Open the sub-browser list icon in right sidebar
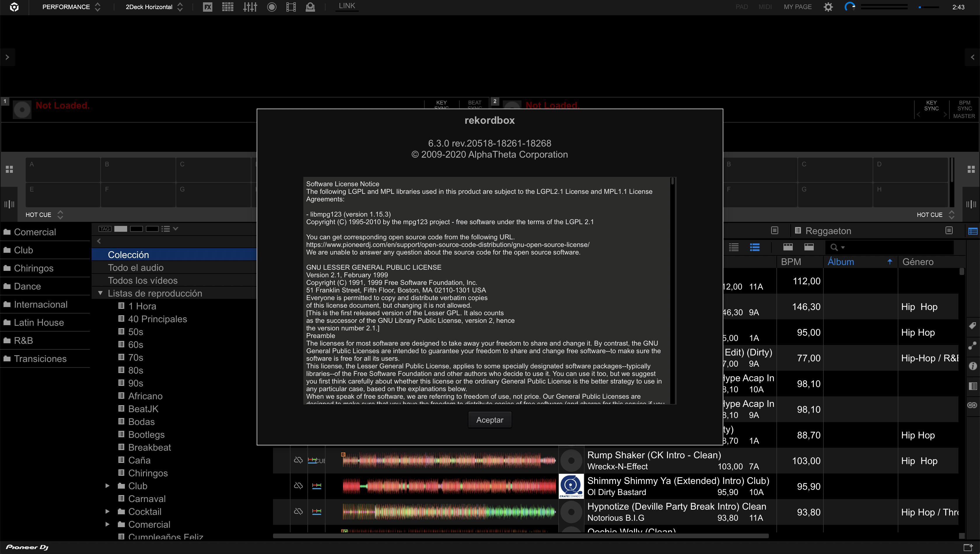 (973, 386)
